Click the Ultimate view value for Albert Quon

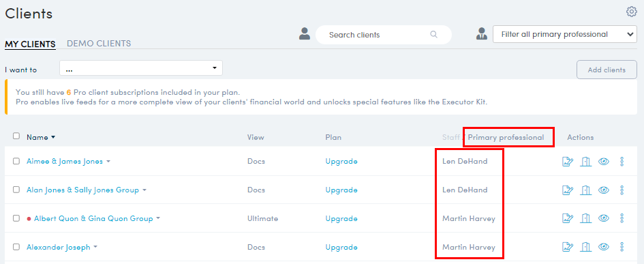262,218
